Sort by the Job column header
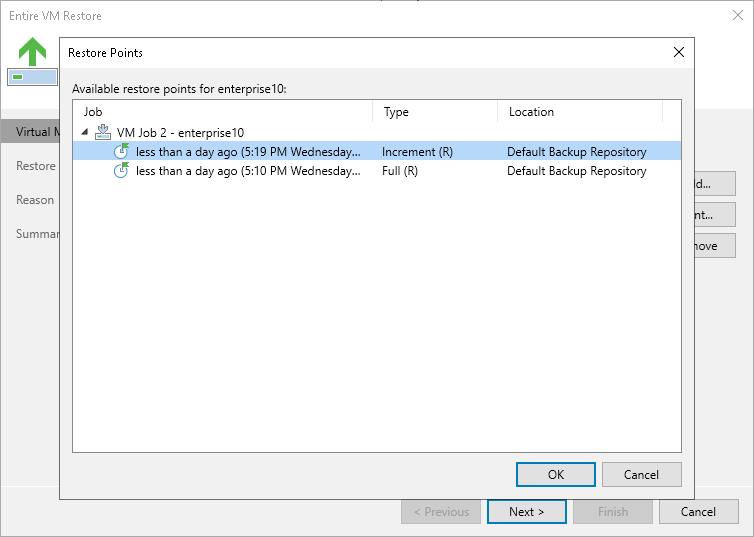 (223, 112)
